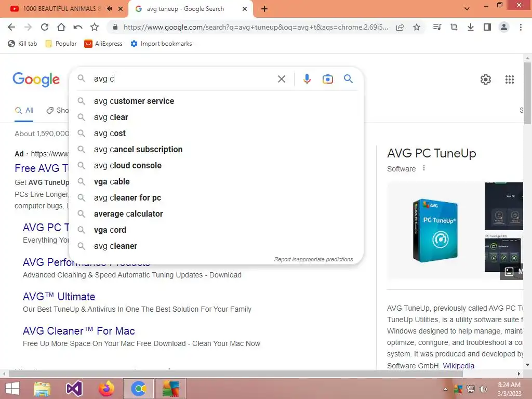This screenshot has width=532, height=399.
Task: Choose suggestion avg cleaner for pc
Action: (216, 198)
